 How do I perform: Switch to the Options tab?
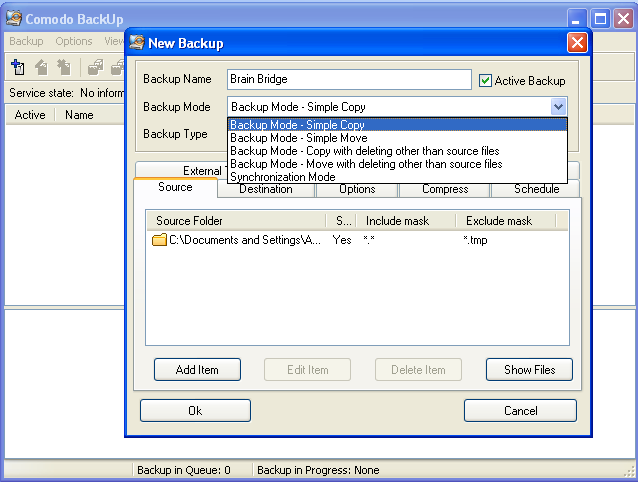click(357, 190)
